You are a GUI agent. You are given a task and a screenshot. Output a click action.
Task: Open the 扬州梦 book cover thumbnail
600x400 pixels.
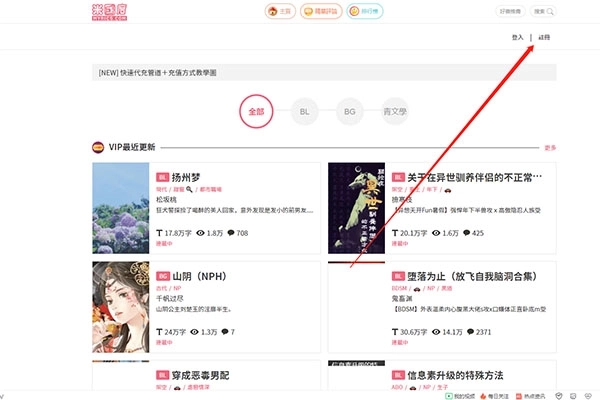coord(120,208)
